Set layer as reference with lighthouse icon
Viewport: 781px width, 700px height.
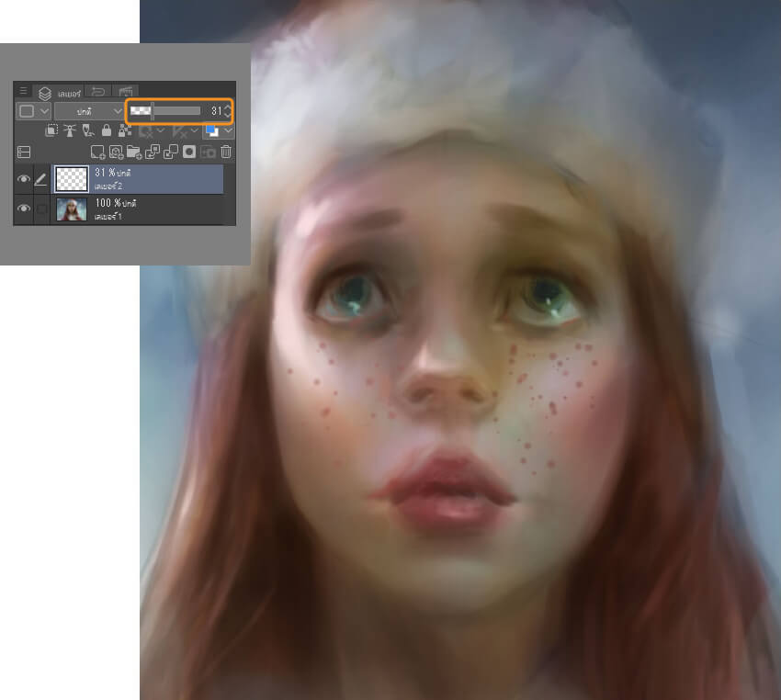point(70,131)
